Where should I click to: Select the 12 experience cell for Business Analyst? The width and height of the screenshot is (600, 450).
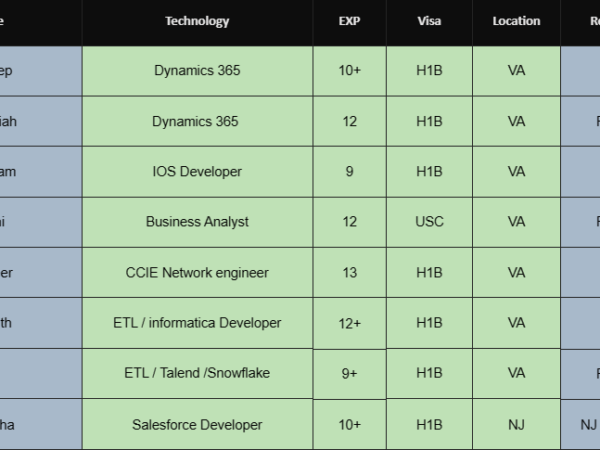coord(349,222)
